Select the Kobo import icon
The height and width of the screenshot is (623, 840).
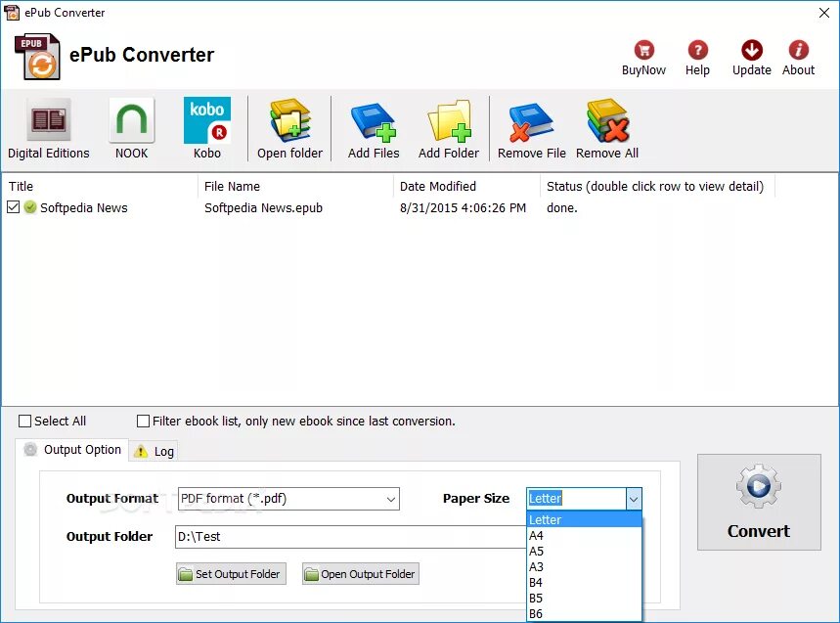[207, 120]
